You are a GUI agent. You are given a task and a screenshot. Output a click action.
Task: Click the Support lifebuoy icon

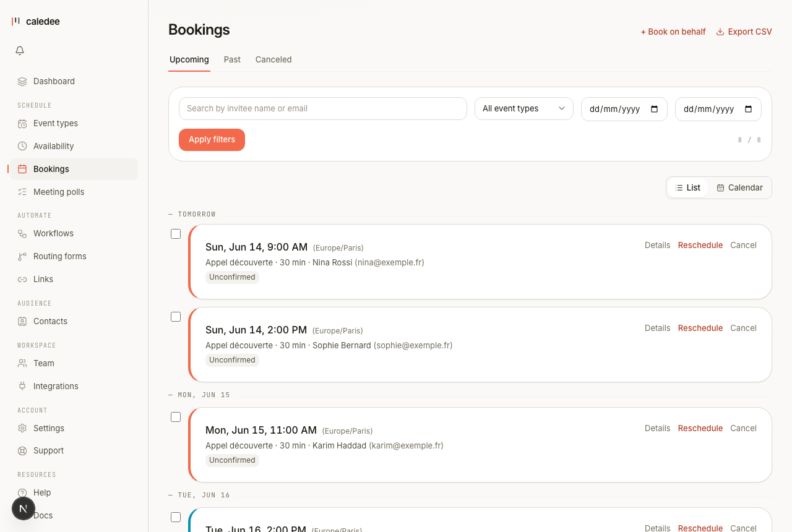point(22,450)
